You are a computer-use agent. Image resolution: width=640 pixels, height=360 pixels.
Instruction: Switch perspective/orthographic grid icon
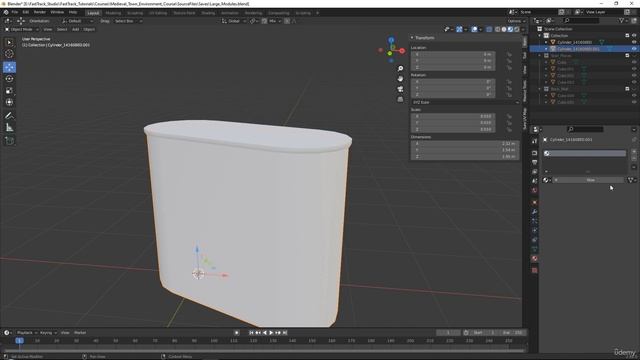tap(400, 99)
